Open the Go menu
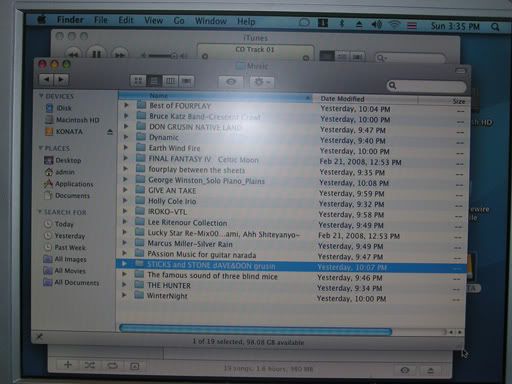512x384 pixels. coord(179,21)
